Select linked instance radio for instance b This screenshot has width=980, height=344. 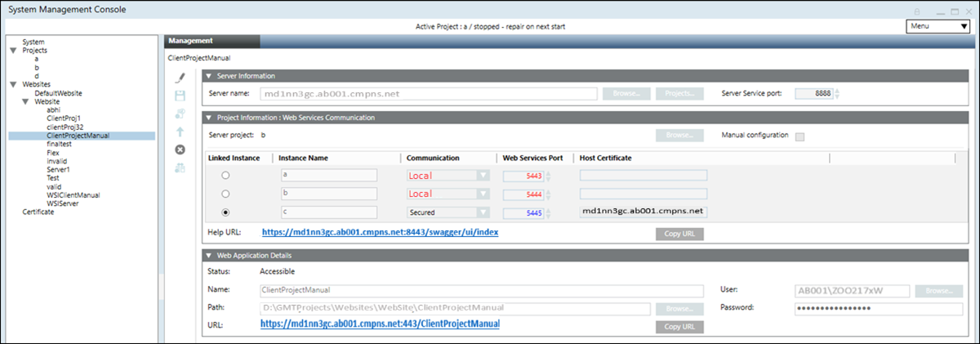(x=225, y=194)
